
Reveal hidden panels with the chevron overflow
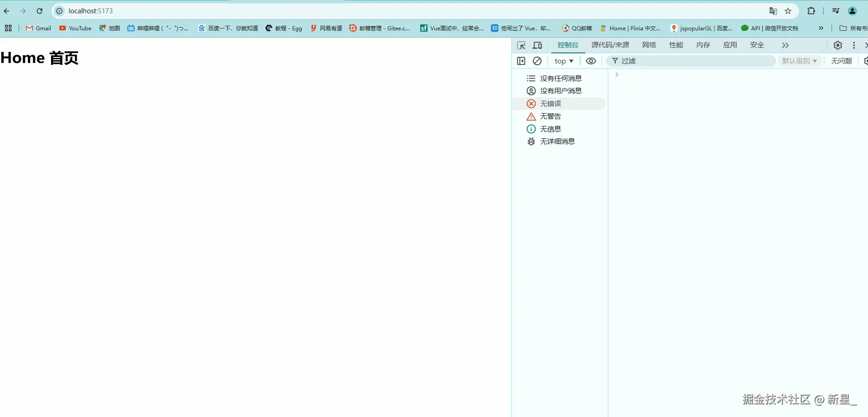[x=785, y=45]
